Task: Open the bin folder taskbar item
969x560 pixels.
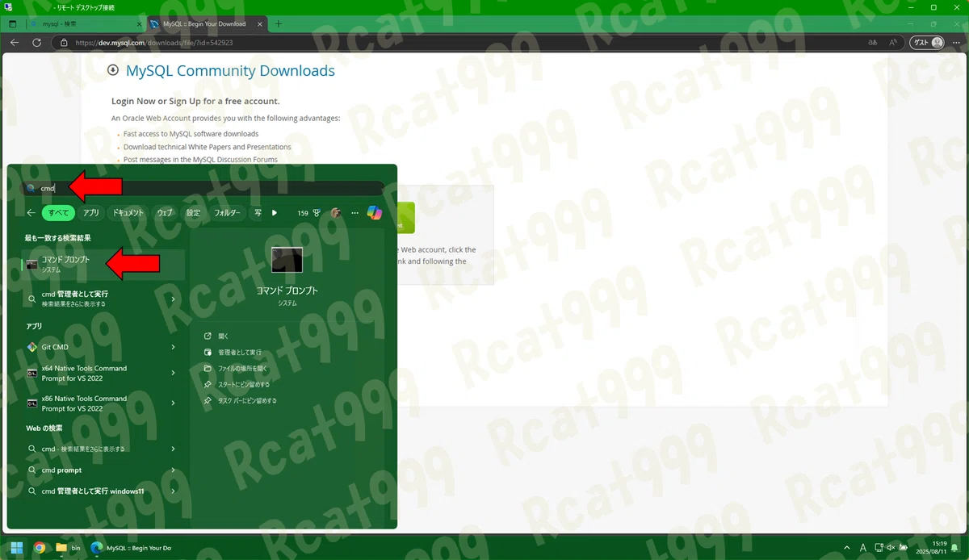Action: click(x=68, y=548)
